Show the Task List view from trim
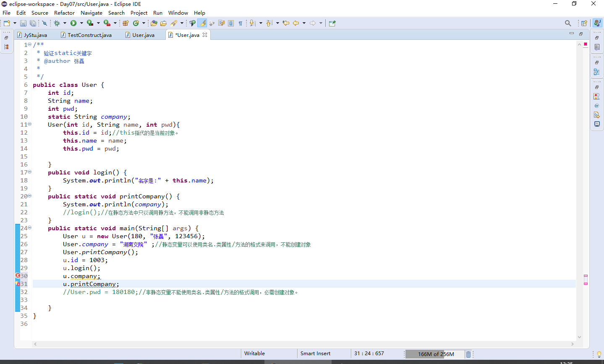Viewport: 604px width, 364px height. coord(597,47)
